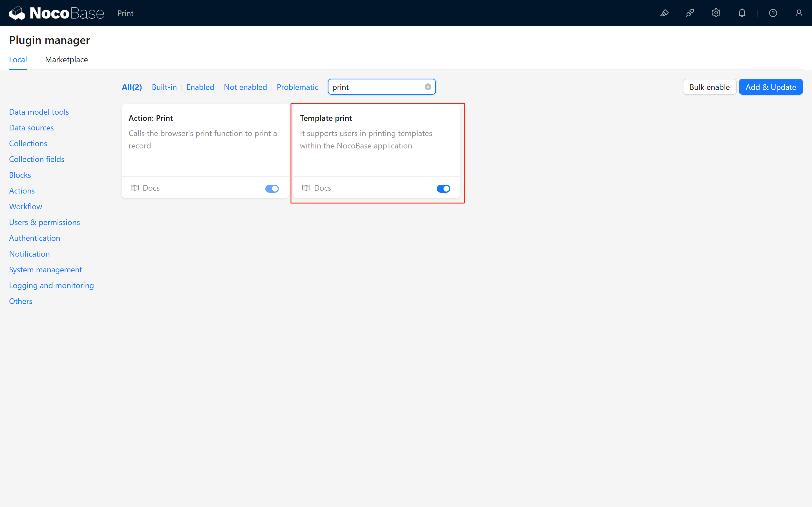Open the Plugin manager plug icon
The image size is (812, 507).
click(690, 13)
